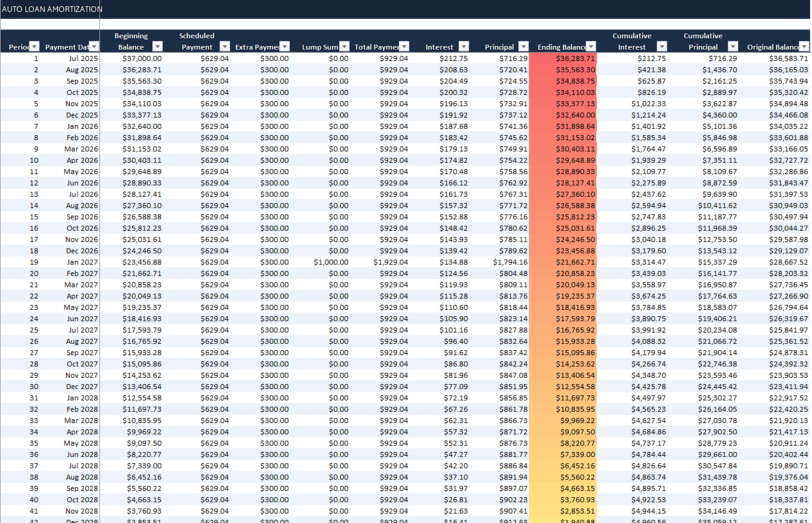
Task: Select original balance cell $25,841.97
Action: click(774, 330)
